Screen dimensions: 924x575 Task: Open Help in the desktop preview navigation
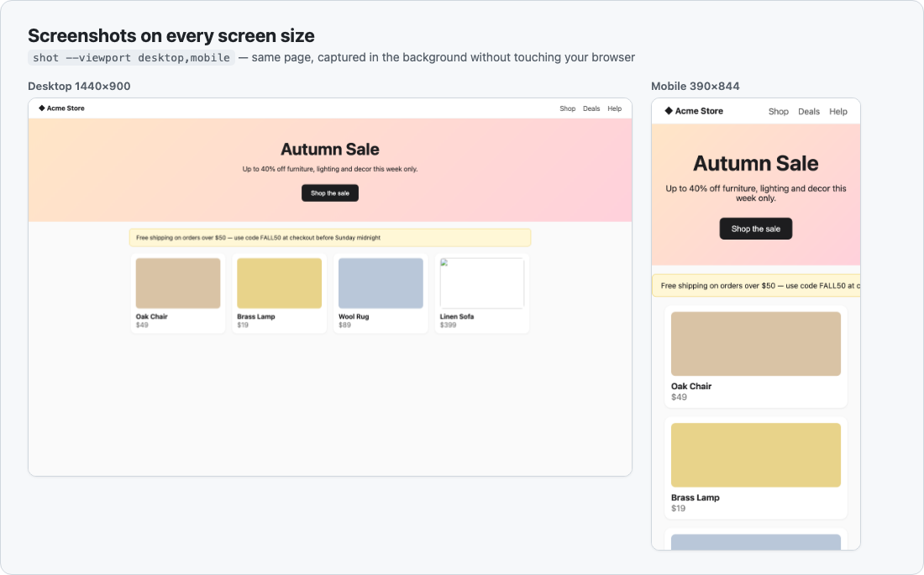[x=615, y=108]
